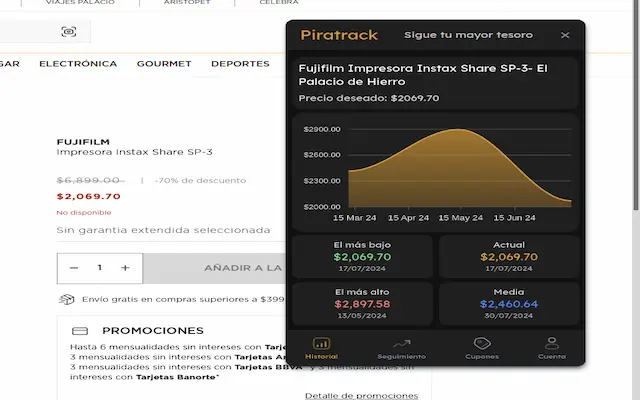
Task: Click the camera search icon
Action: 68,32
